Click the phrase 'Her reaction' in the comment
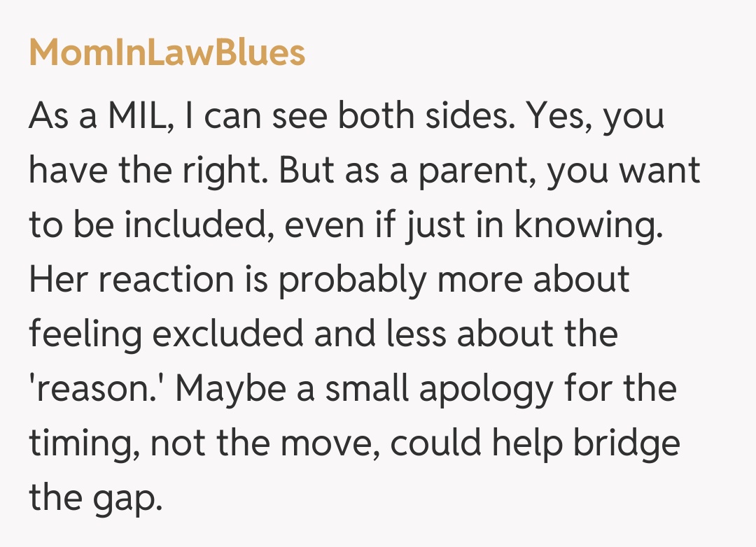 click(x=132, y=280)
